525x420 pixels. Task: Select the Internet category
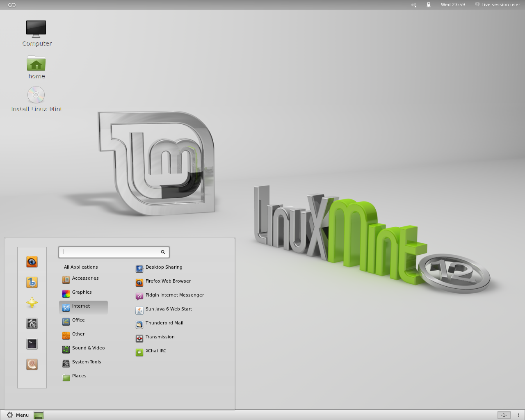tap(84, 307)
